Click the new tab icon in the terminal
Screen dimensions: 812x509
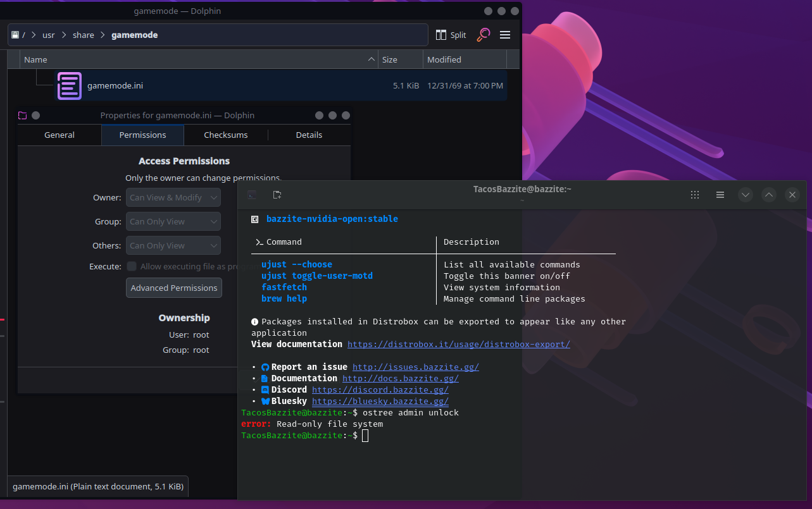(x=277, y=195)
